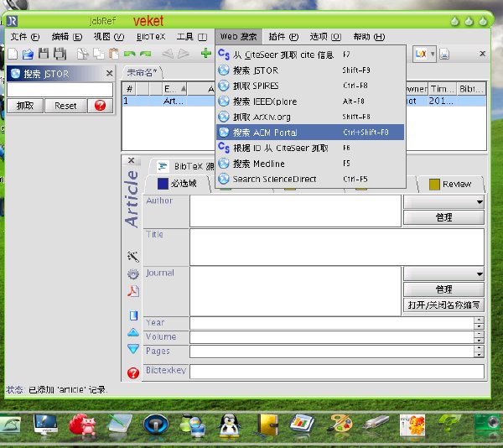Click the green Undo arrow icon

coord(130,54)
